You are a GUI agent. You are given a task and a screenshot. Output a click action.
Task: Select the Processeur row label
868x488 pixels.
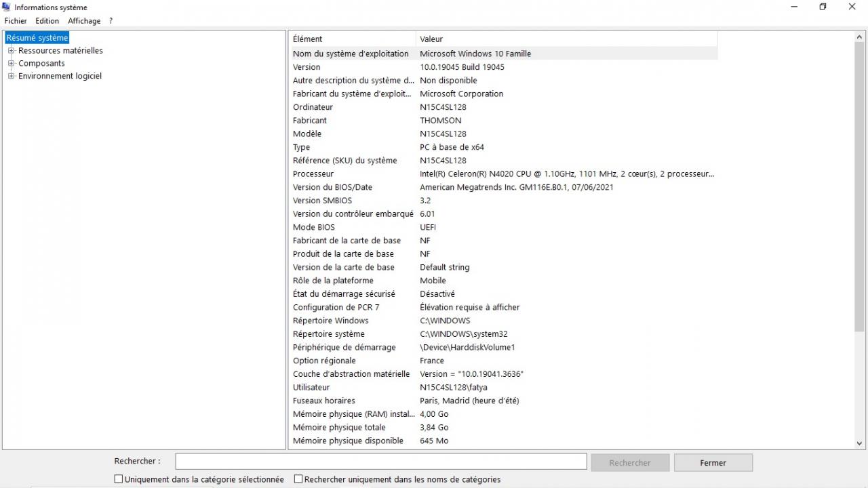tap(313, 174)
